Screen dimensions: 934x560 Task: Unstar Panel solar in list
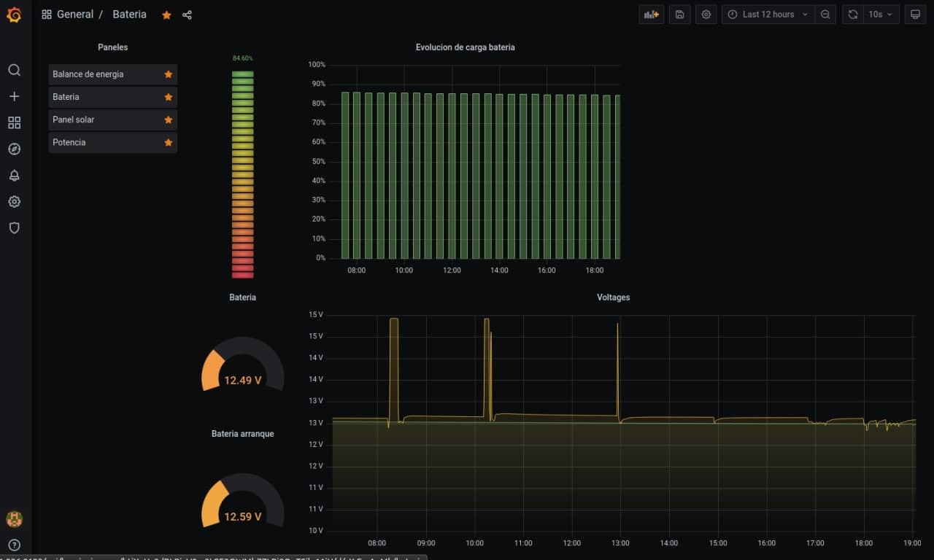(169, 120)
